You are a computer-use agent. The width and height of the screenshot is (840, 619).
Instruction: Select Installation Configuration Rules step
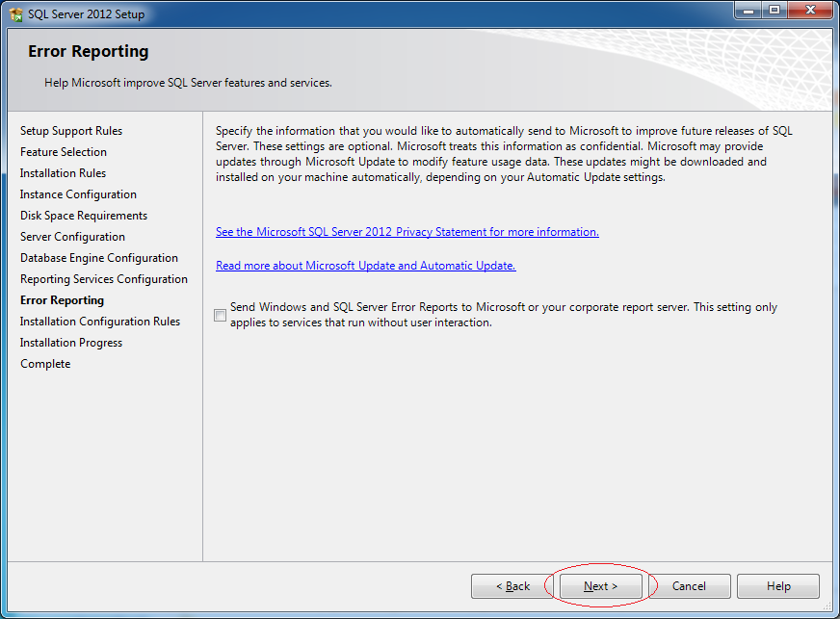[100, 322]
